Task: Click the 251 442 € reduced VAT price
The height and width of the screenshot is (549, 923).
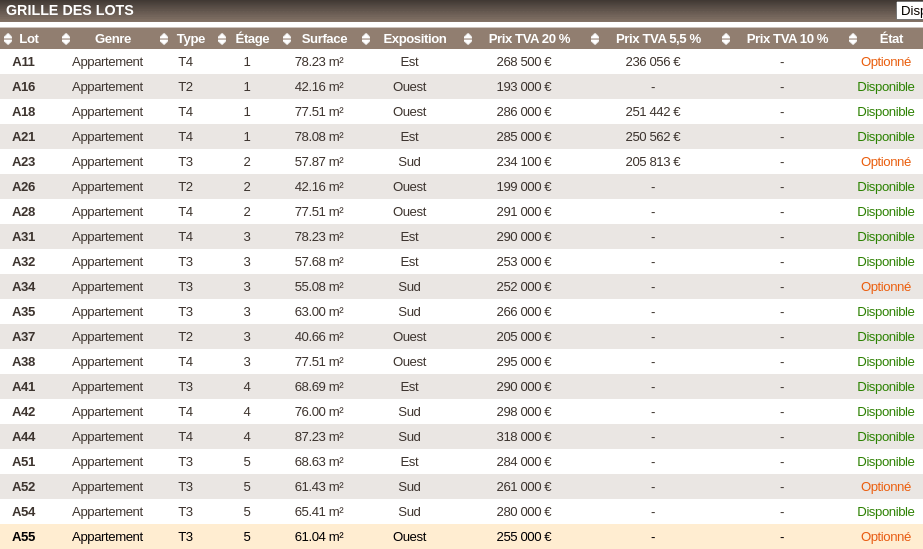Action: tap(652, 112)
